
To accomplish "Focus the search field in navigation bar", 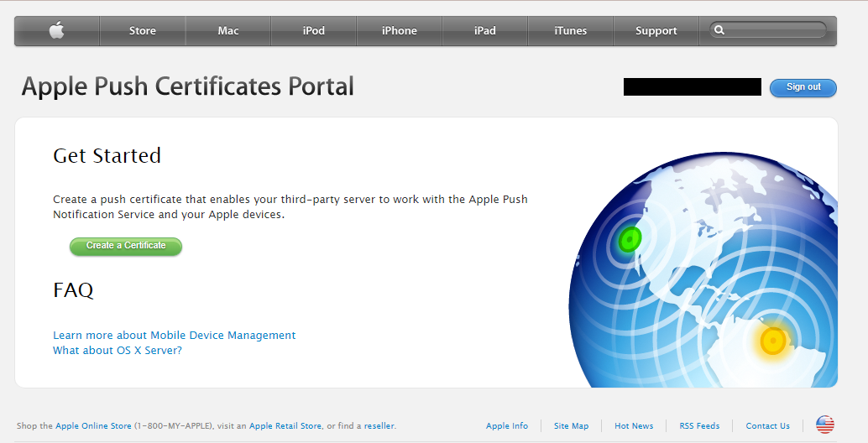I will (x=768, y=30).
